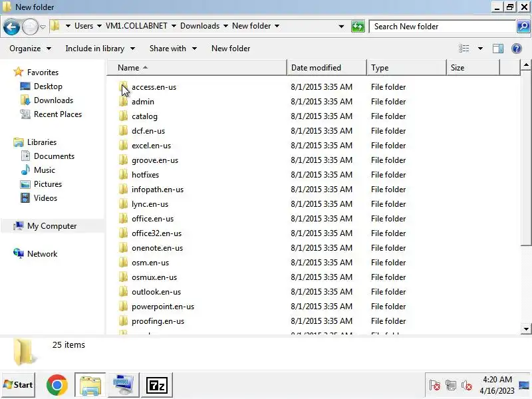Select the catalog folder icon

pyautogui.click(x=124, y=116)
